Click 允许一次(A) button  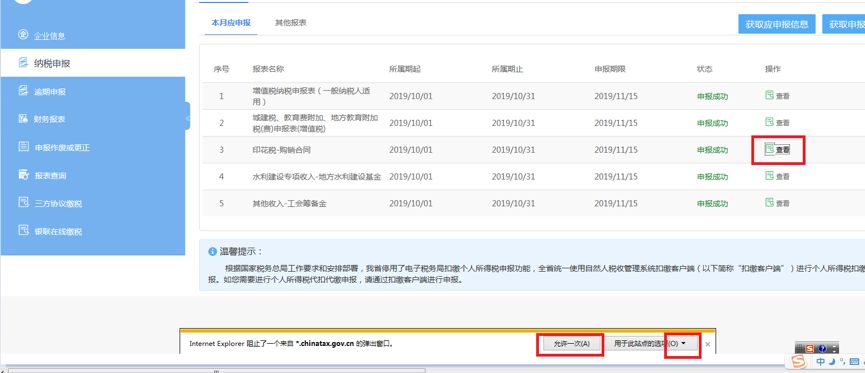[x=571, y=343]
